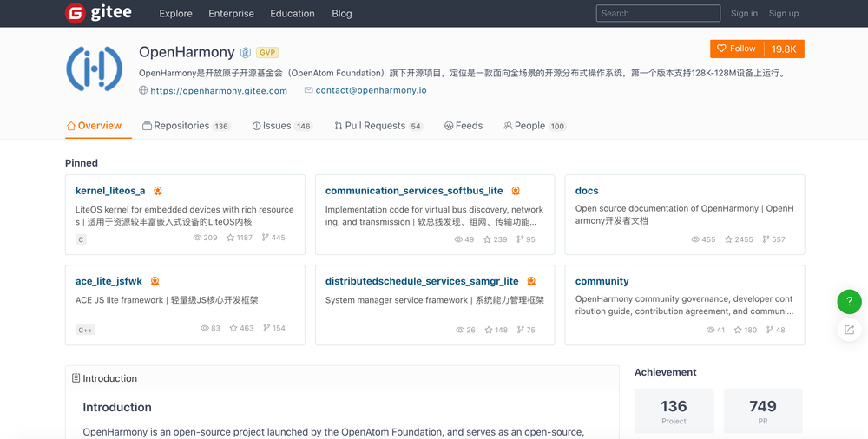This screenshot has width=868, height=439.
Task: Click watchers eye count 209 on kernel_liteos_a
Action: coord(205,238)
